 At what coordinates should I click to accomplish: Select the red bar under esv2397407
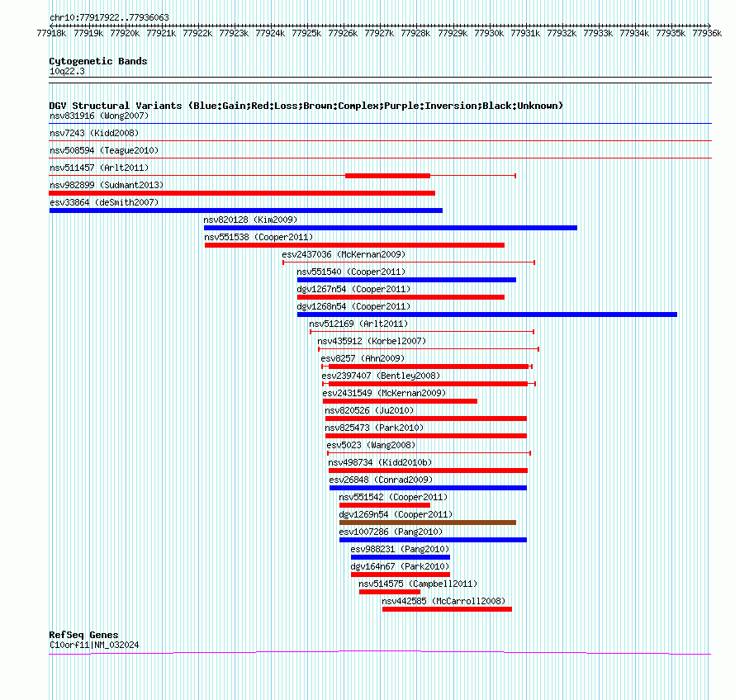coord(428,384)
